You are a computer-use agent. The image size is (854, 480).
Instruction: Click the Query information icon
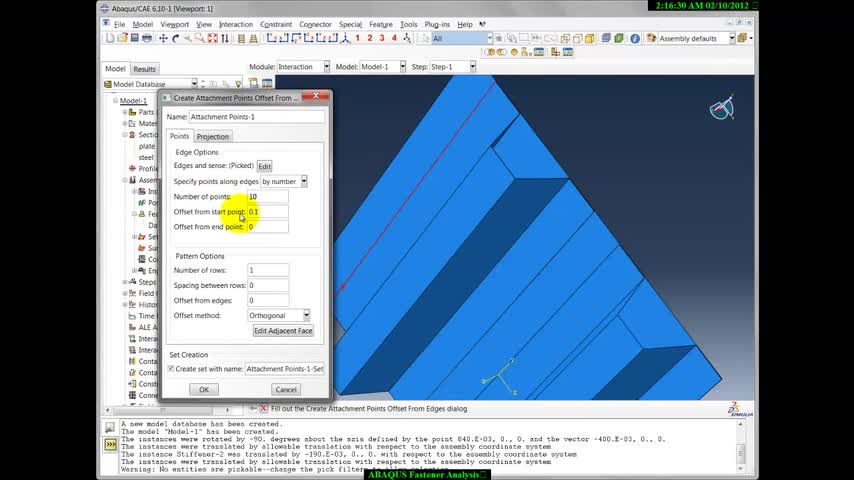(x=635, y=38)
